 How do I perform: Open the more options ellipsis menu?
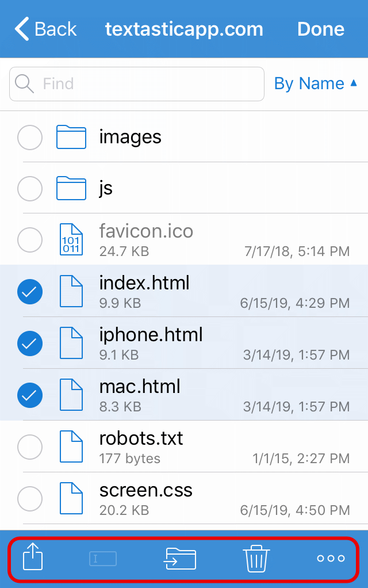(331, 558)
